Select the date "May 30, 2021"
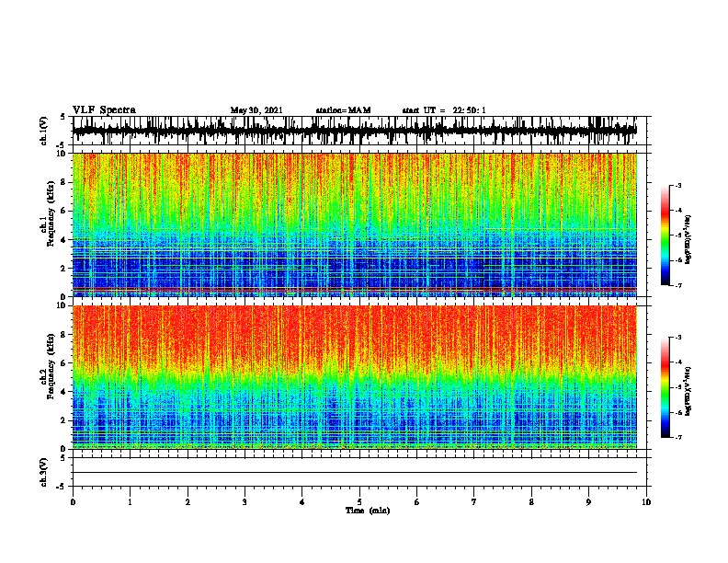Screen dimensions: 728x563 click(x=256, y=110)
